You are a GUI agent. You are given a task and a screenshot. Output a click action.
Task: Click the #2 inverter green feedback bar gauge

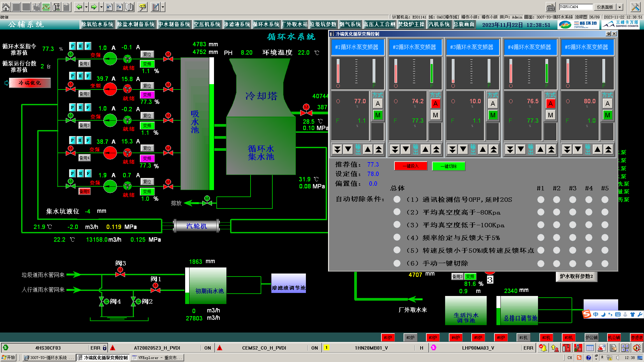click(432, 71)
